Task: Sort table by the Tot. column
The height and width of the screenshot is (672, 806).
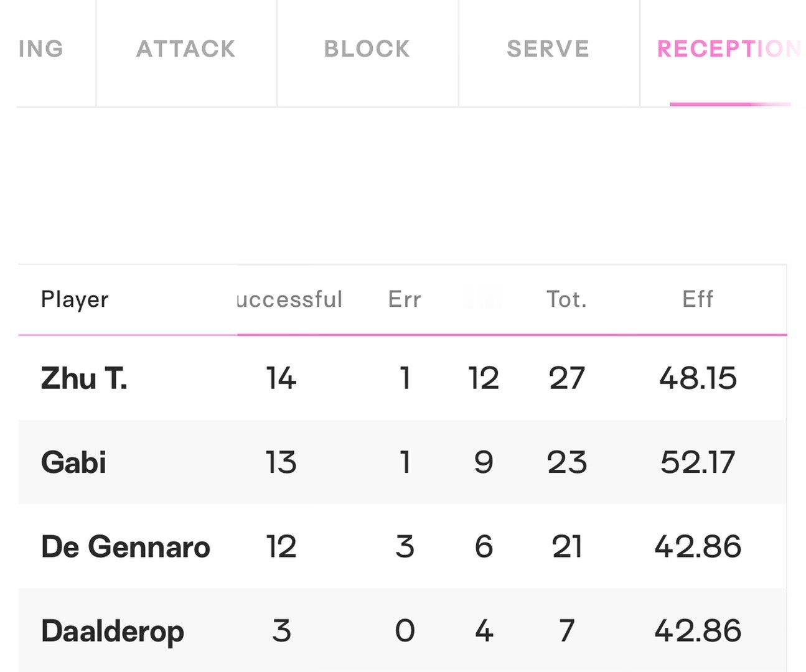Action: (x=566, y=299)
